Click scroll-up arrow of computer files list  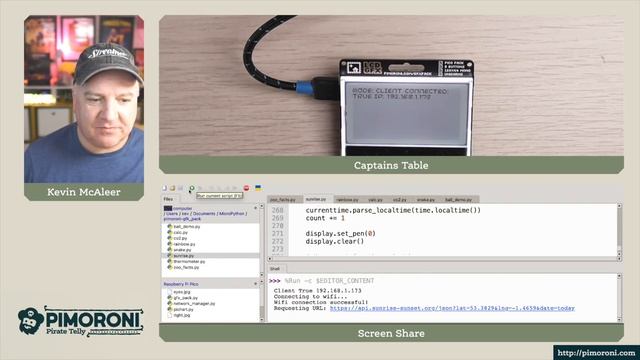click(262, 207)
